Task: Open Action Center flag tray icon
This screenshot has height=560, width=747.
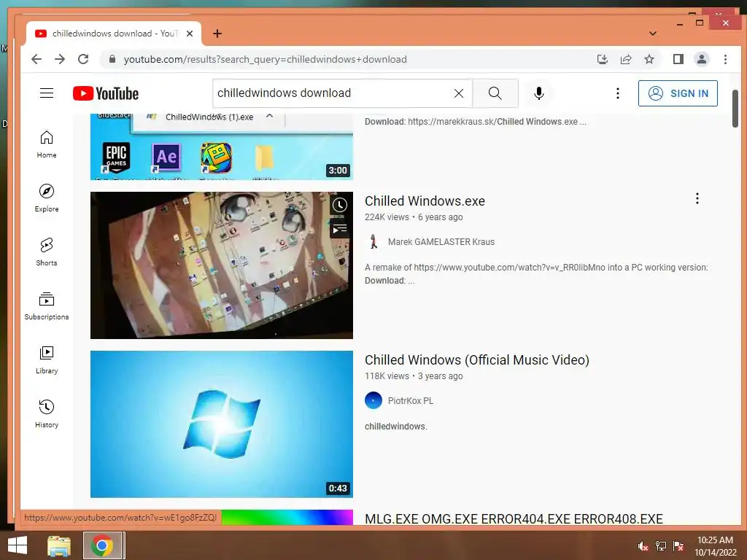Action: tap(678, 546)
